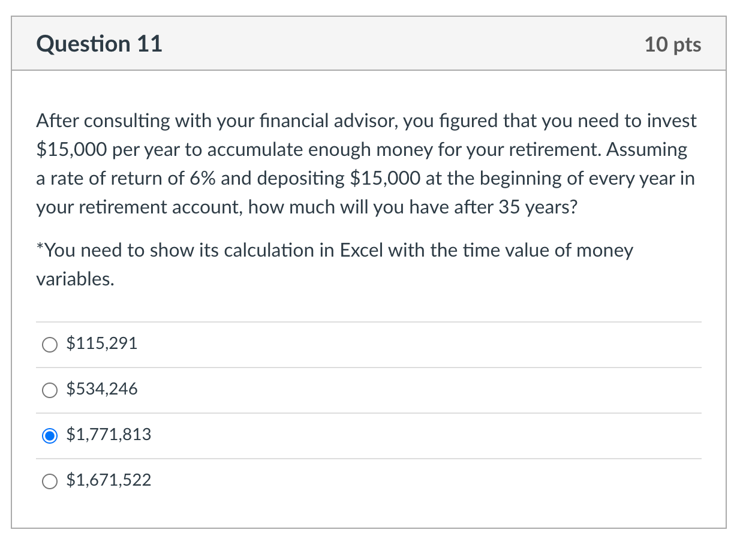Screen dimensions: 746x560
Task: Click the Question 11 header
Action: coord(99,43)
